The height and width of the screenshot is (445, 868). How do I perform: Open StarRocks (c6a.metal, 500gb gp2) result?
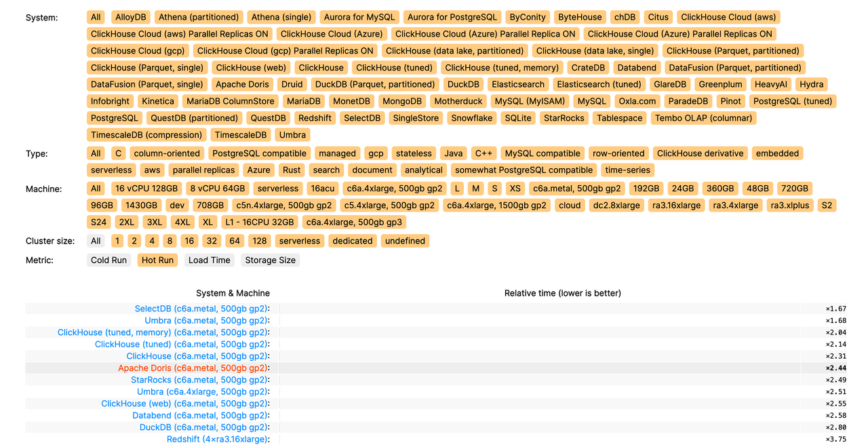point(199,380)
